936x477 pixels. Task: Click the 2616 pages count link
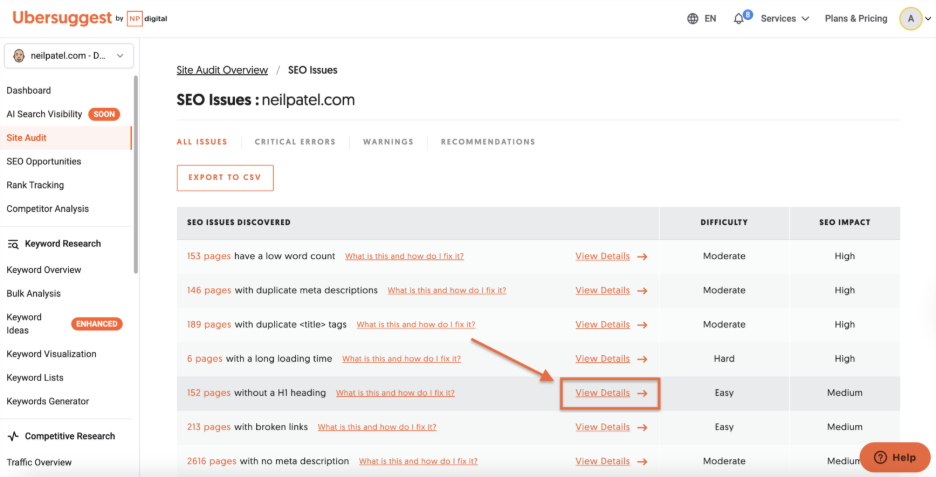click(211, 461)
